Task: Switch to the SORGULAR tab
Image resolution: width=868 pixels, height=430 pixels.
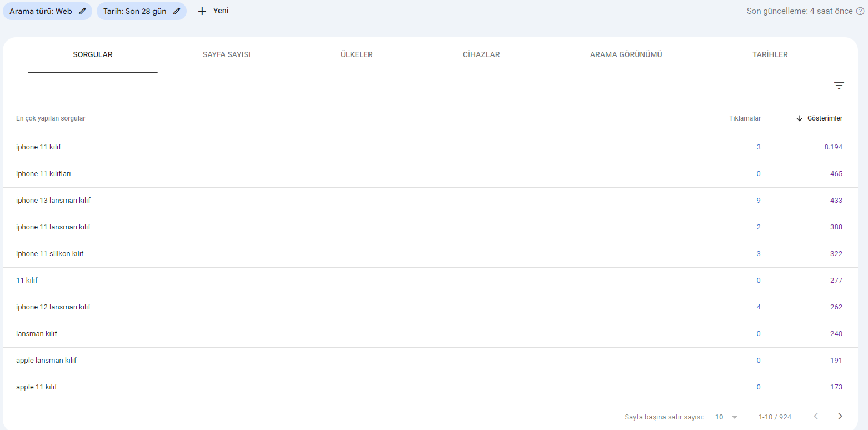Action: (93, 55)
